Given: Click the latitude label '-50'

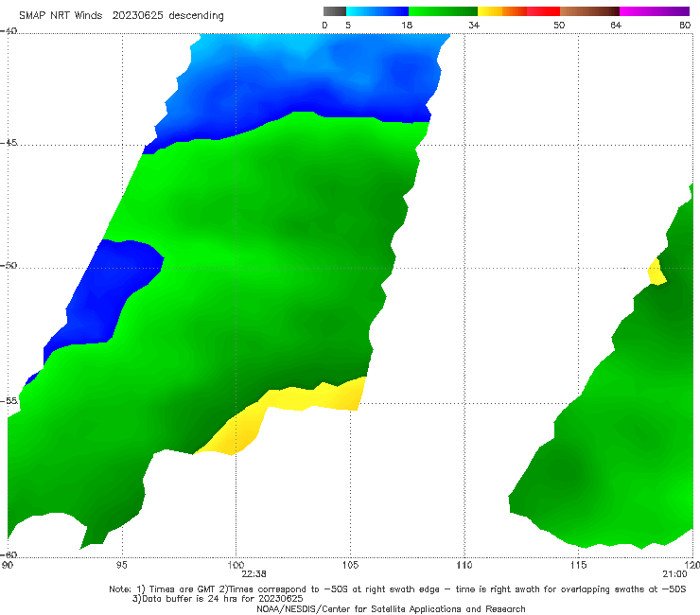Looking at the screenshot, I should coord(9,265).
